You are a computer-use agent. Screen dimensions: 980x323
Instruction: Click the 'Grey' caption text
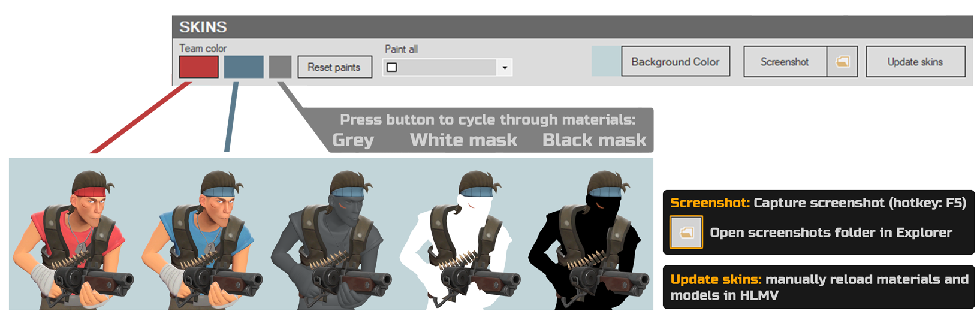tap(353, 141)
